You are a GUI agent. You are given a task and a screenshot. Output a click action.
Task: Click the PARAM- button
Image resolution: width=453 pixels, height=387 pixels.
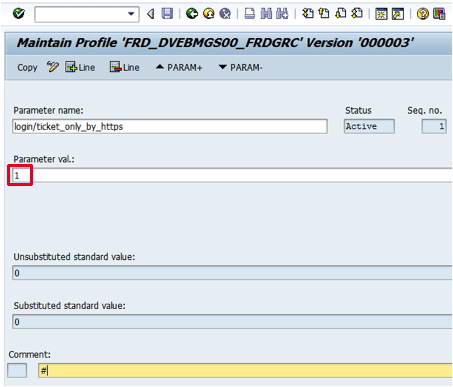(240, 68)
